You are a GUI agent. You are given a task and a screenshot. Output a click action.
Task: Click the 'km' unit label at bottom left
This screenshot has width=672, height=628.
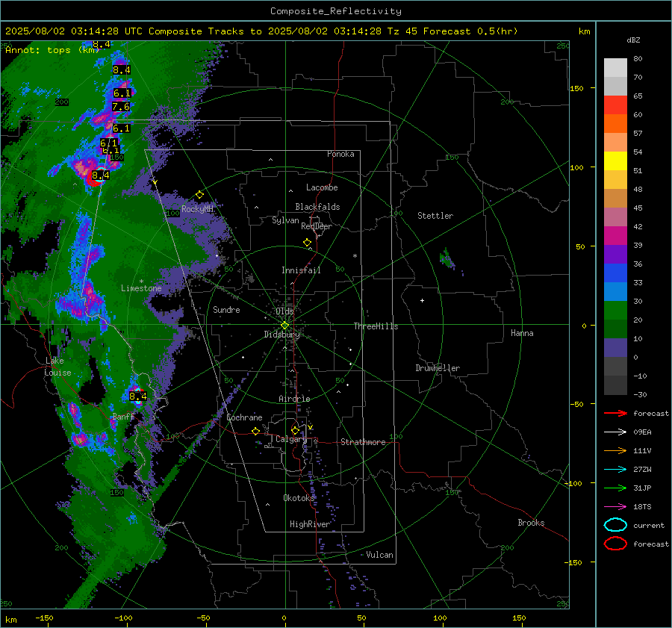(x=10, y=620)
